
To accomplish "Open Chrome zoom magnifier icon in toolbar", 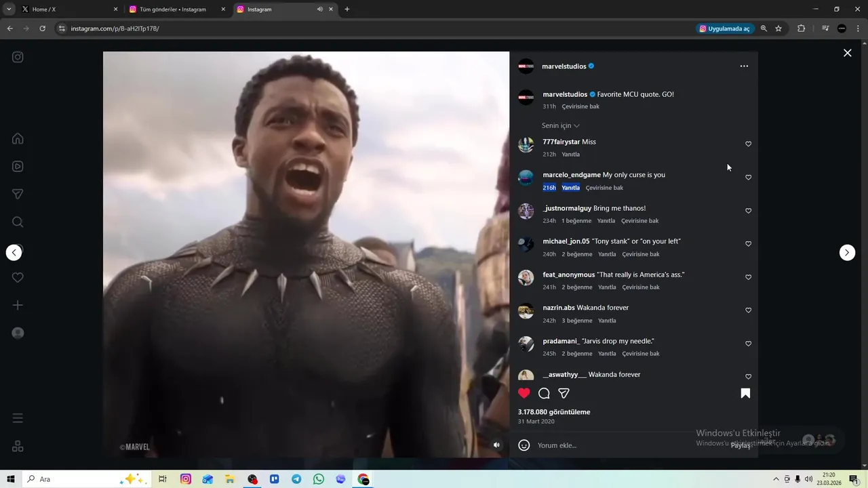I will (x=764, y=28).
